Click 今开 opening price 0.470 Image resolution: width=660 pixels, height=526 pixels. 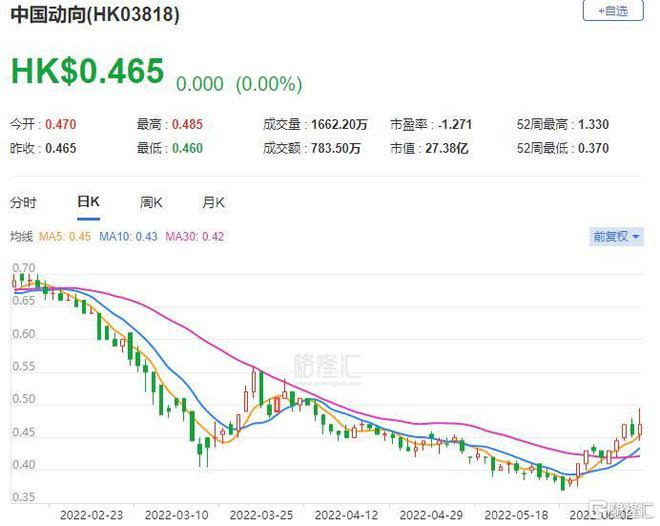[x=61, y=125]
